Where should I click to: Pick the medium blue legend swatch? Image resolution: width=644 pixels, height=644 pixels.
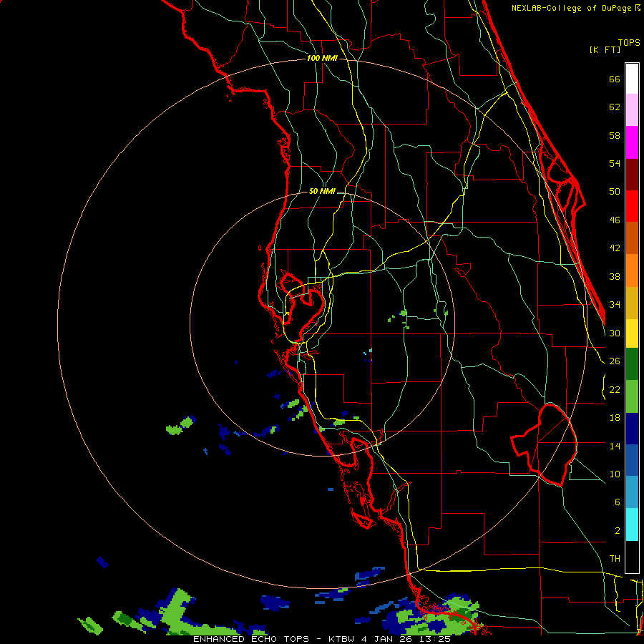(632, 460)
